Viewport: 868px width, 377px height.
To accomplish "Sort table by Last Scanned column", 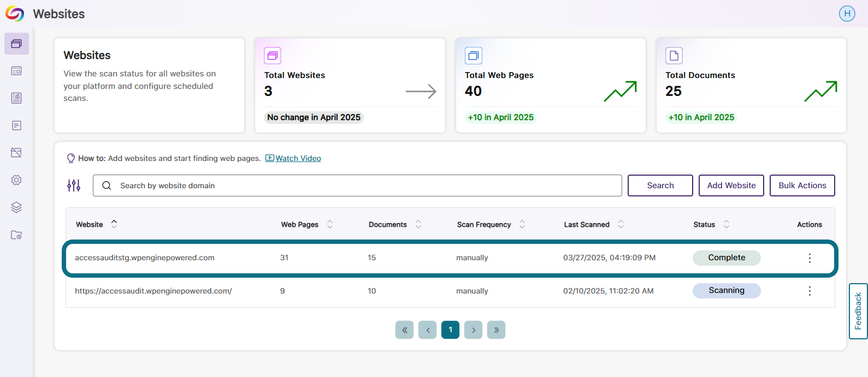I will click(621, 224).
